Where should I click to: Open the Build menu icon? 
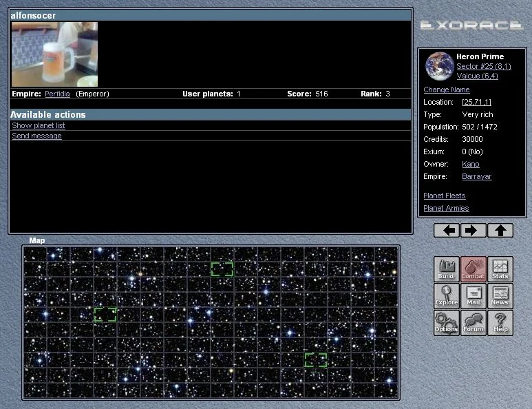tap(446, 269)
